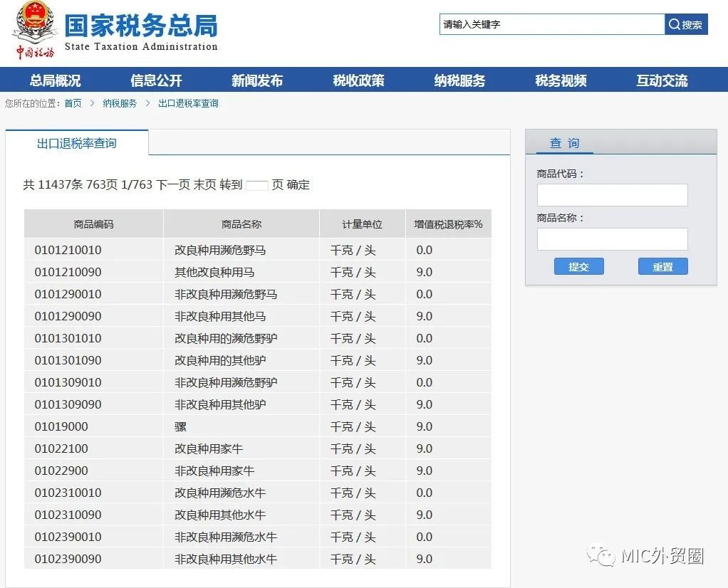Select 纳税服务 in the top navigation

[459, 80]
